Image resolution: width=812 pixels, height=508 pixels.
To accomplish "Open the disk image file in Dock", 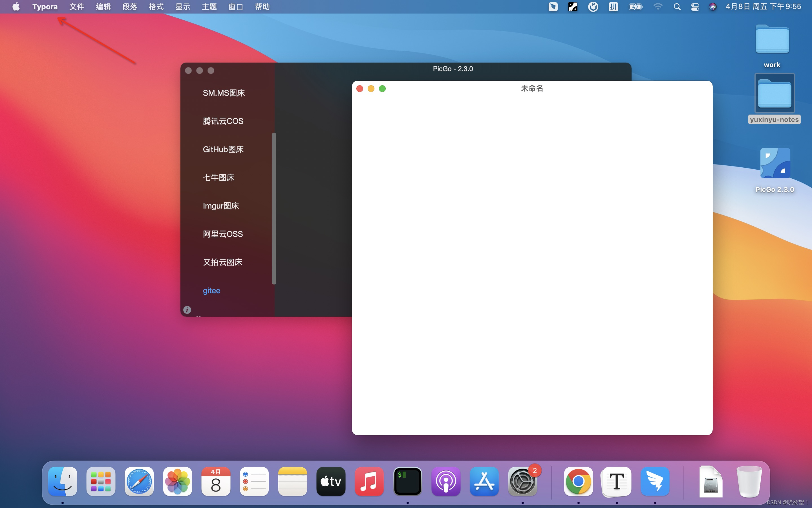I will pyautogui.click(x=711, y=481).
